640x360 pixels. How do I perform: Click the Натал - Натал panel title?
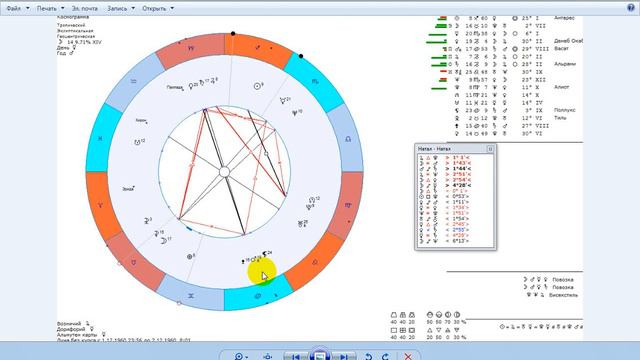pyautogui.click(x=434, y=149)
